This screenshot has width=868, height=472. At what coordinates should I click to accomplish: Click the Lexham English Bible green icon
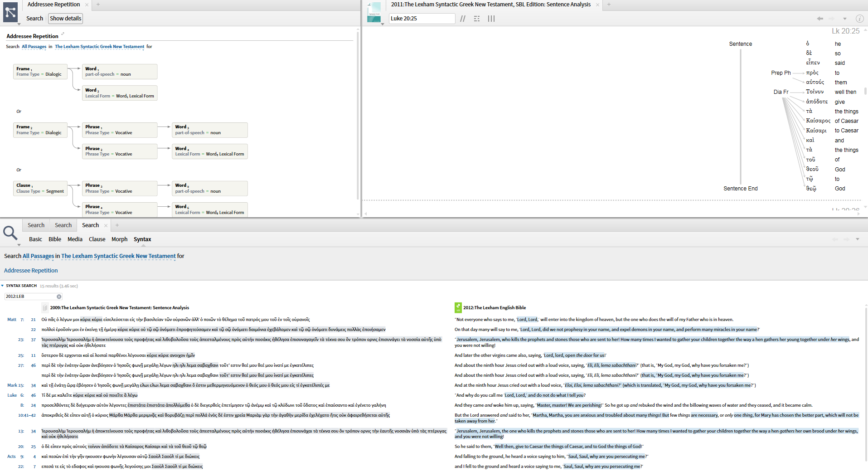coord(458,308)
